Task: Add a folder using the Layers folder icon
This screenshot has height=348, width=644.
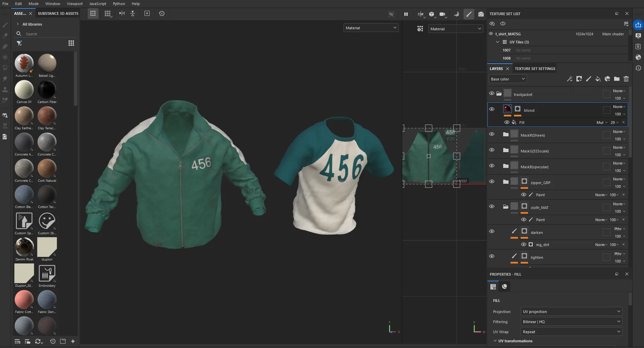Action: click(616, 79)
